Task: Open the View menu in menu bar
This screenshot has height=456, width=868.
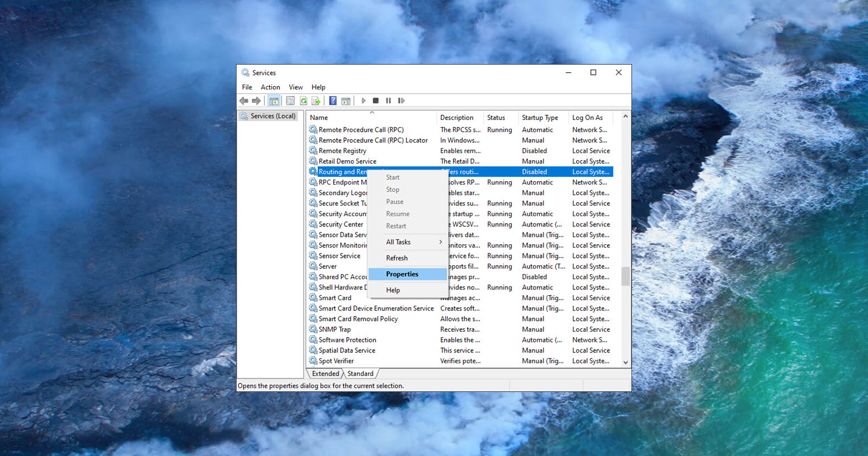Action: [x=296, y=87]
